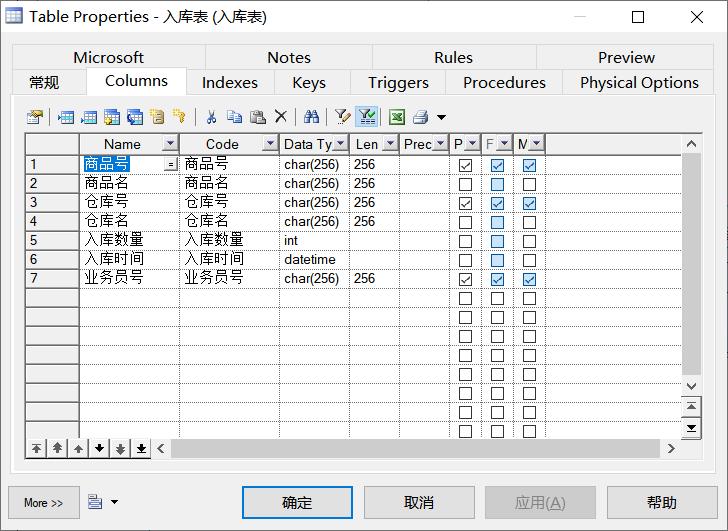Toggle M checkbox for 入库时间 row
This screenshot has width=728, height=531.
point(529,260)
